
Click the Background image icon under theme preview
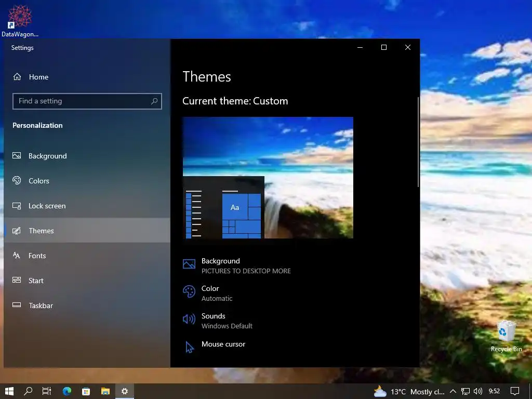(x=189, y=264)
